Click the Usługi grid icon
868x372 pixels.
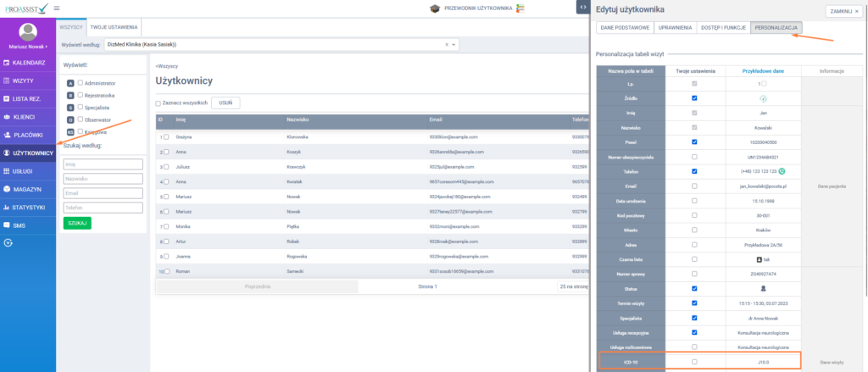point(8,171)
